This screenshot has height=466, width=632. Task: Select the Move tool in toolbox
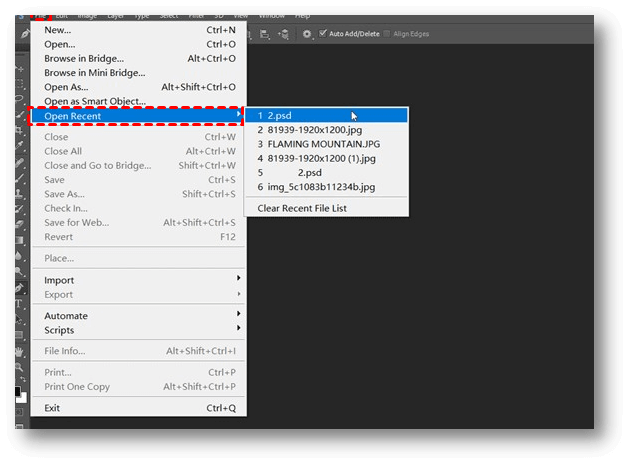[20, 70]
